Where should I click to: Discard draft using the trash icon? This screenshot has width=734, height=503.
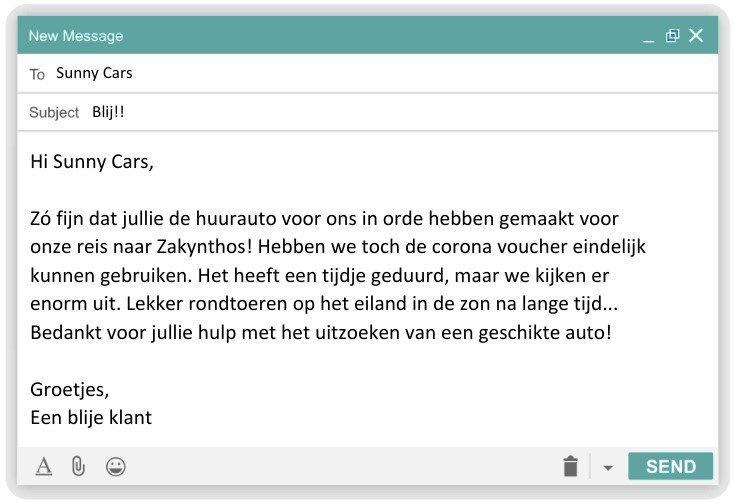[x=571, y=466]
